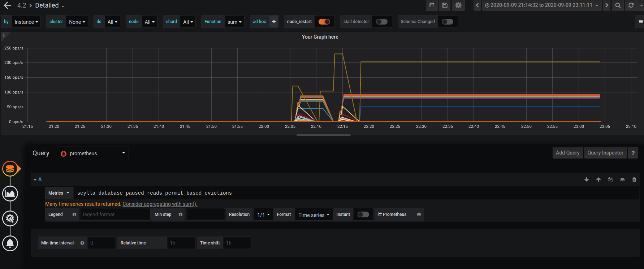Shift time range backward with left chevron
This screenshot has width=644, height=269.
point(477,5)
